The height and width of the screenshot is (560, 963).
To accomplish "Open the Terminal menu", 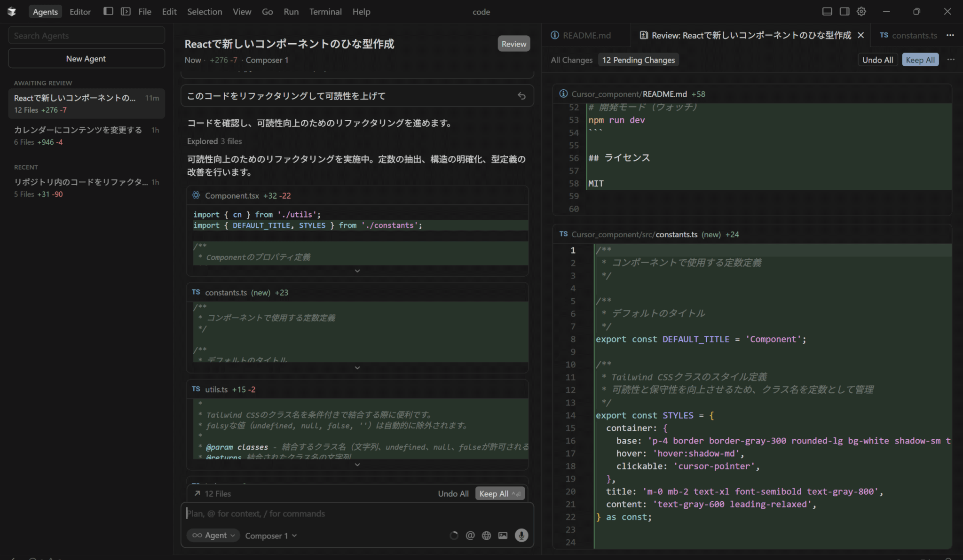I will 325,12.
